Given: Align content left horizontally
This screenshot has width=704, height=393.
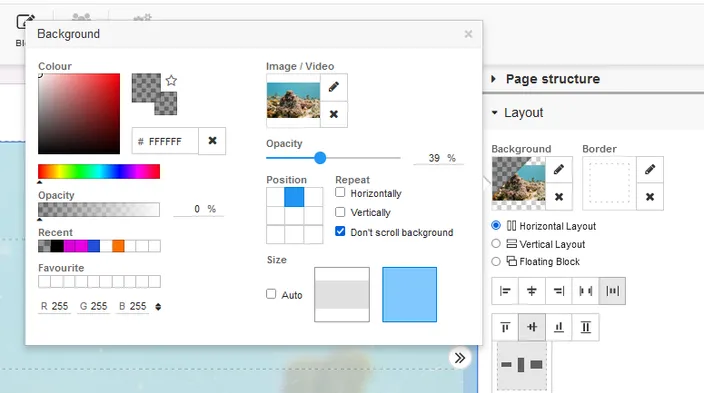Looking at the screenshot, I should tap(505, 291).
